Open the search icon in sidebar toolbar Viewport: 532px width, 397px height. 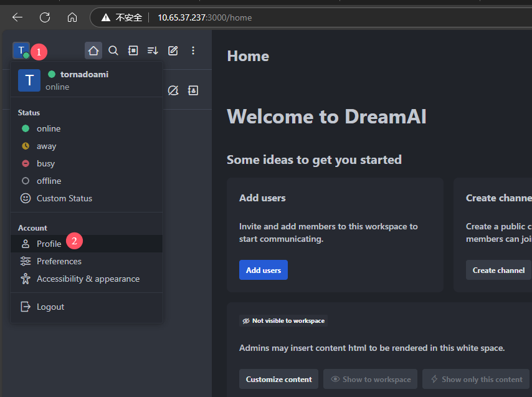click(113, 50)
